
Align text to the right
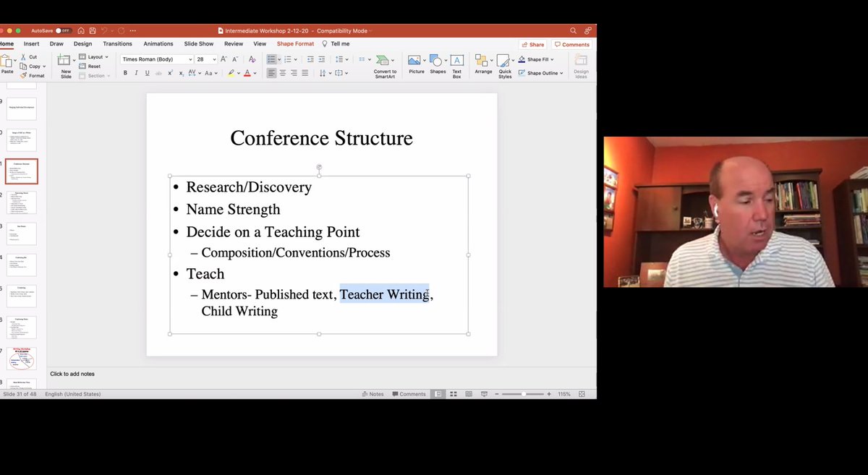294,73
